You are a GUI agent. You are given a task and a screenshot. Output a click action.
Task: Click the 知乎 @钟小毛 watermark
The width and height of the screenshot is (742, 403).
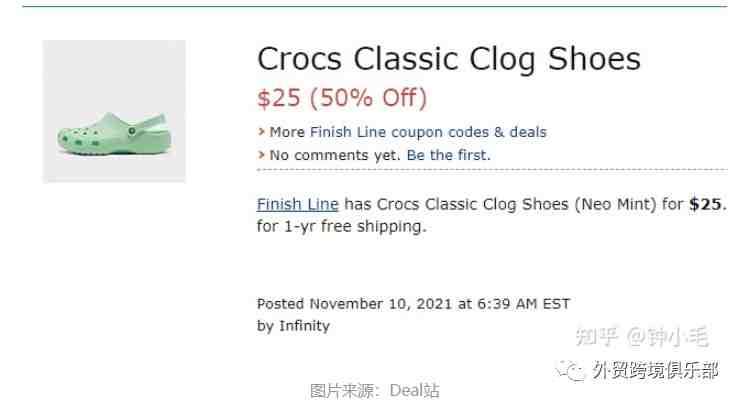tap(642, 337)
